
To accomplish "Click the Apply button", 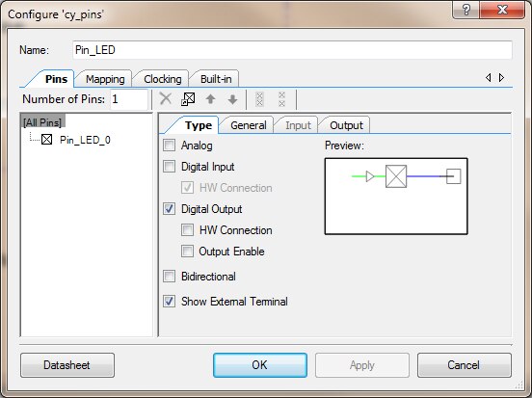I will pyautogui.click(x=362, y=365).
